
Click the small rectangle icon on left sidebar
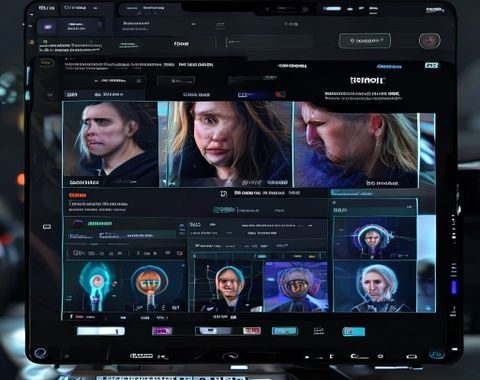click(x=47, y=227)
